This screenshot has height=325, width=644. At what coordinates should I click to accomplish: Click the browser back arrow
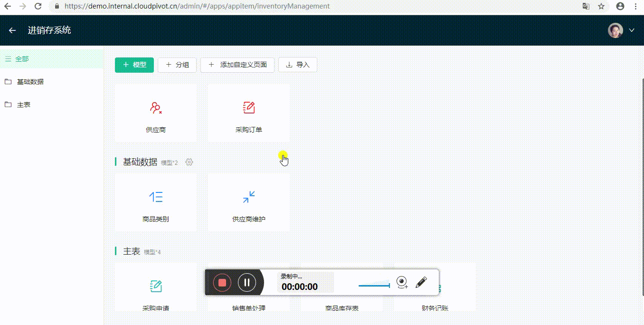click(8, 7)
